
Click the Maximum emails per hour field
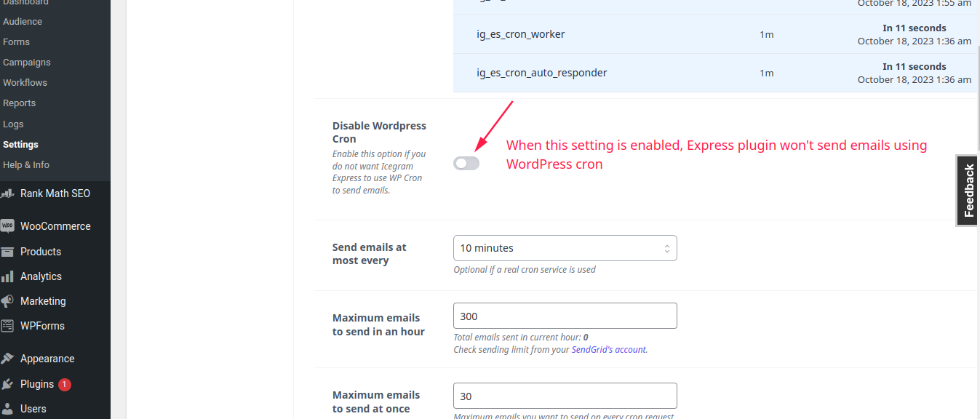565,316
